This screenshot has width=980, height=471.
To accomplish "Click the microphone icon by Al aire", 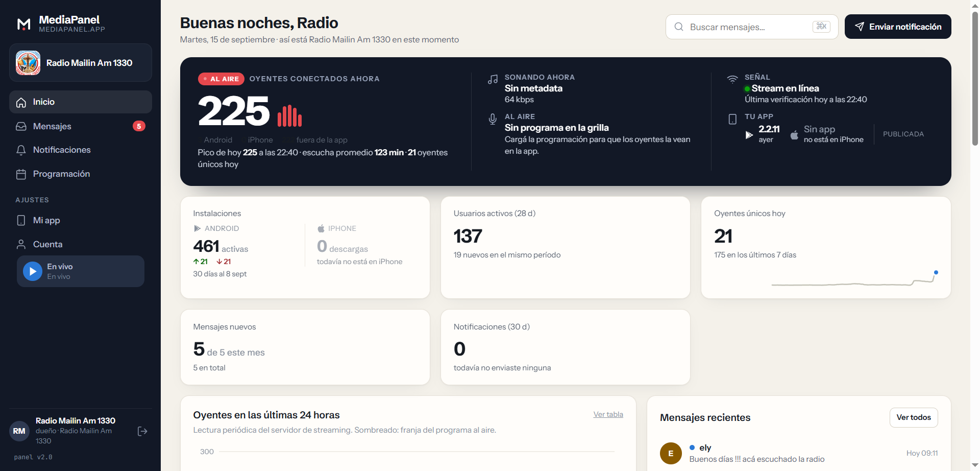I will pos(493,119).
